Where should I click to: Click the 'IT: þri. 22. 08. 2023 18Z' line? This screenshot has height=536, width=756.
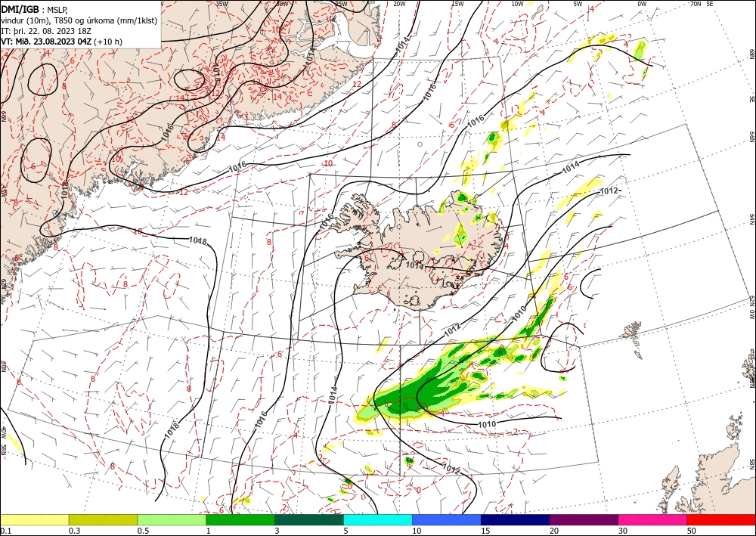tap(46, 31)
